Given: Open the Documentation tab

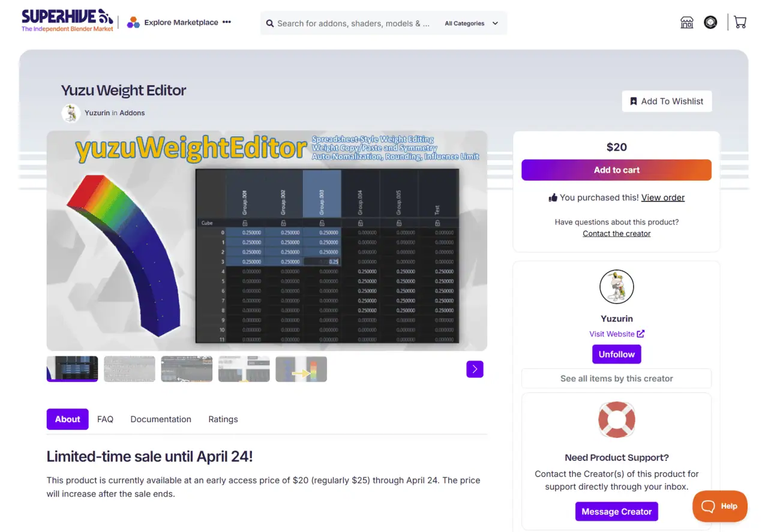Looking at the screenshot, I should pyautogui.click(x=161, y=419).
